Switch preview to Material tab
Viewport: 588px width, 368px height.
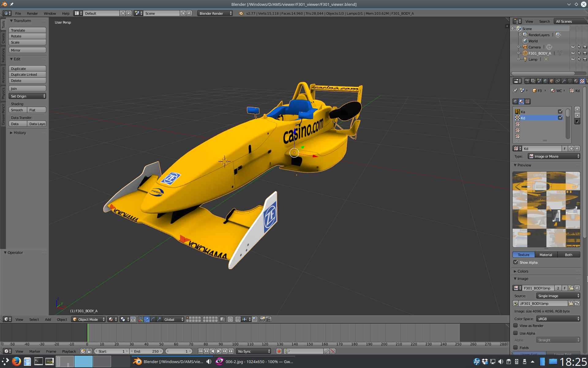click(546, 255)
